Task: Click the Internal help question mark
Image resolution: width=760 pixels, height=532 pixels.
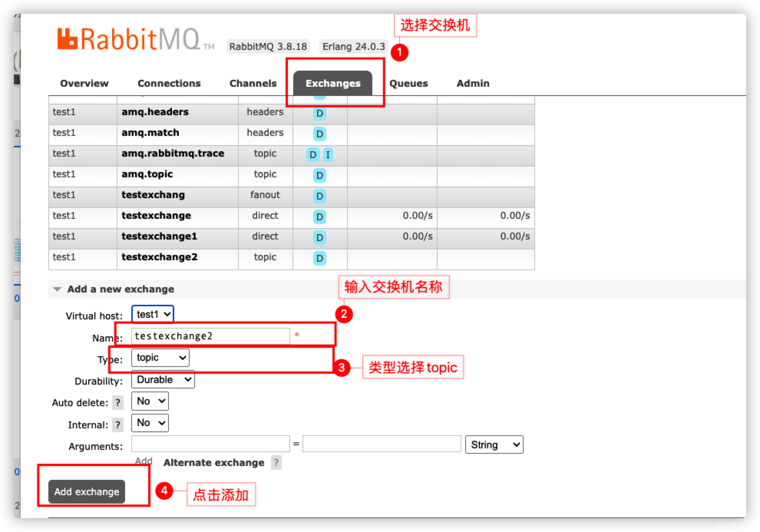Action: point(118,425)
